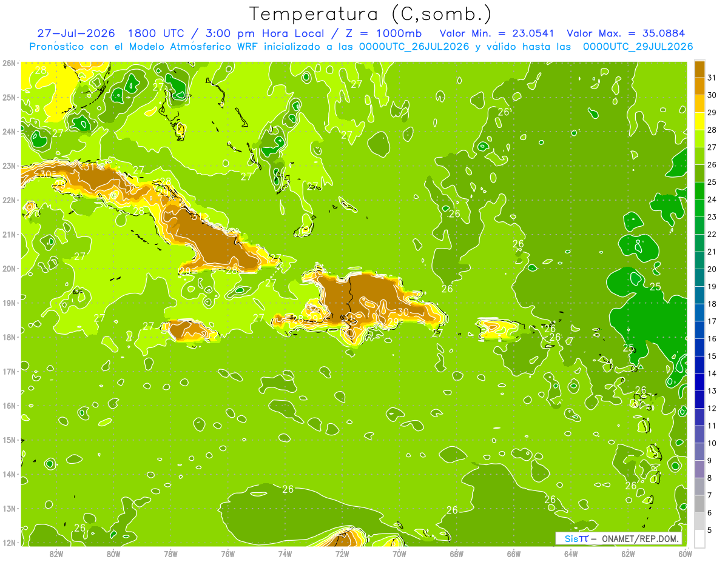Viewport: 728px width, 562px height.
Task: Click the blue legend swatch between 15 and 16
Action: pos(699,347)
